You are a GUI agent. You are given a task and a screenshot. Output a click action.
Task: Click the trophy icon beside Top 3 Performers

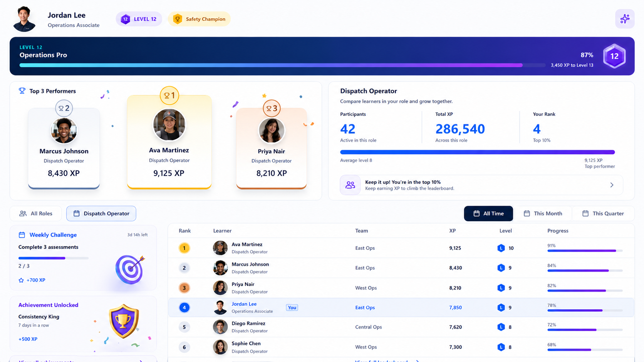[22, 91]
